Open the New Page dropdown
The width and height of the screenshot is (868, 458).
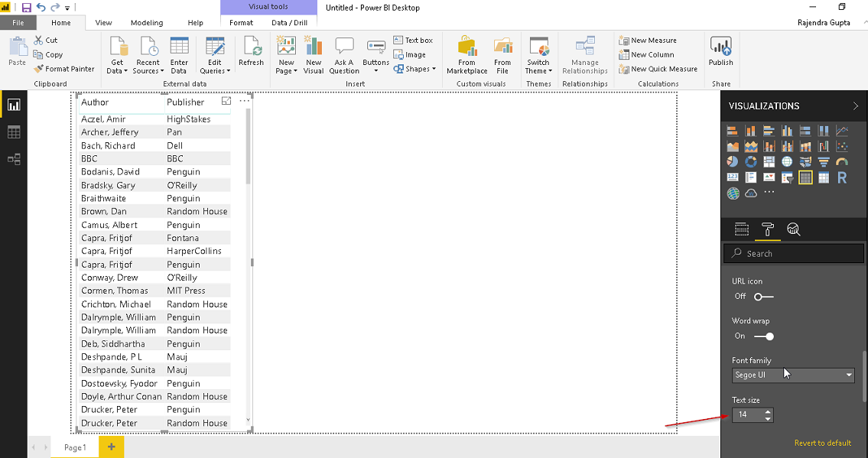coord(287,56)
